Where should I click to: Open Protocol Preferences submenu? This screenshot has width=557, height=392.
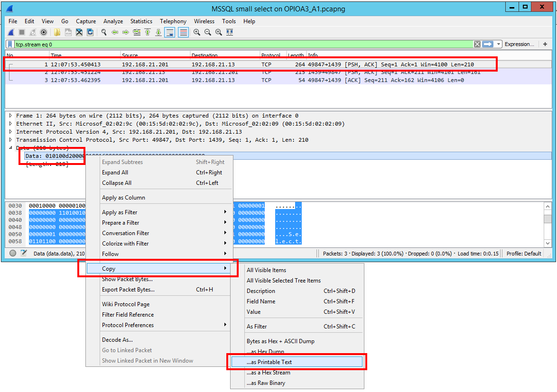159,325
